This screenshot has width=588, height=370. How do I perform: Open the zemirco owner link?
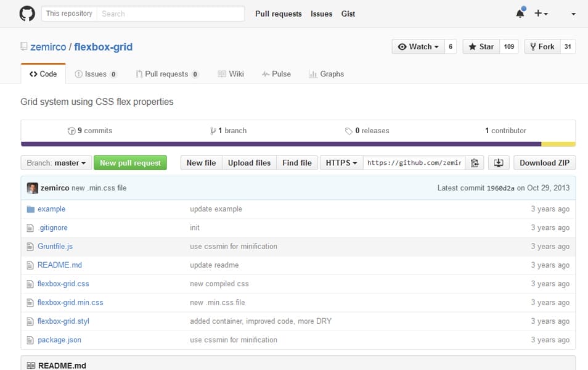tap(48, 47)
